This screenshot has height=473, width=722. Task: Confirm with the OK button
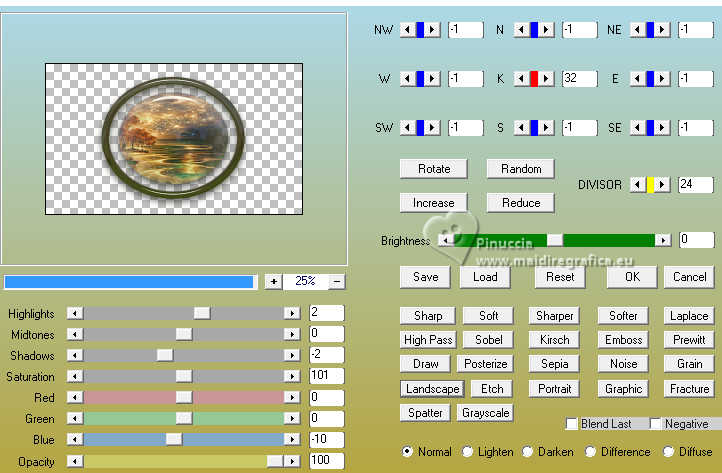click(x=632, y=277)
